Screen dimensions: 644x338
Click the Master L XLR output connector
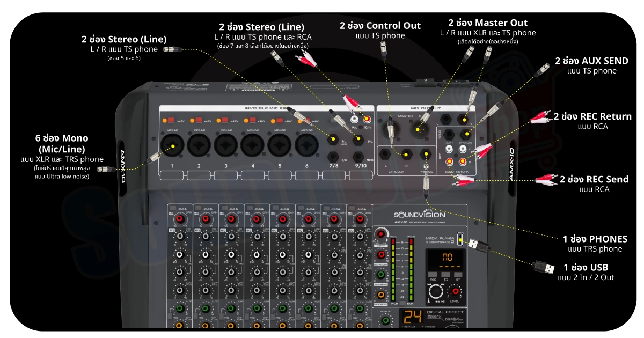tap(391, 128)
